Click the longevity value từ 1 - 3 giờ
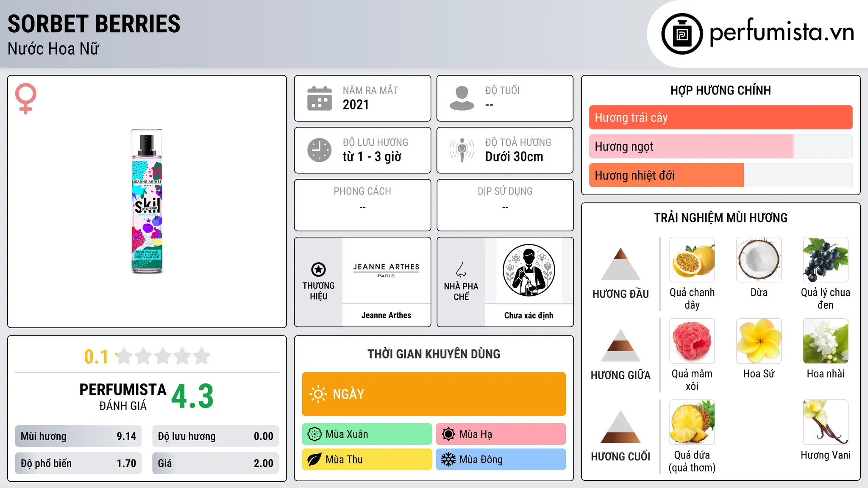Screen dimensions: 868x488 click(x=372, y=157)
